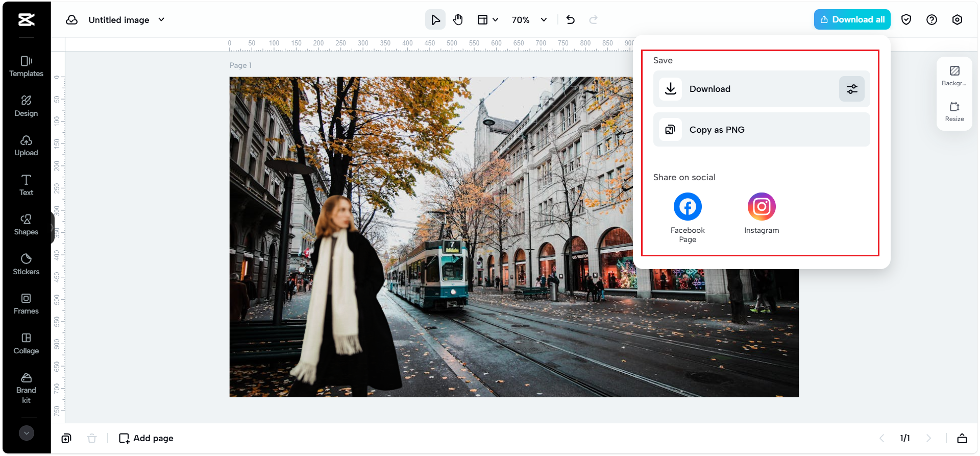980x456 pixels.
Task: Select the street photo on canvas
Action: tap(514, 237)
